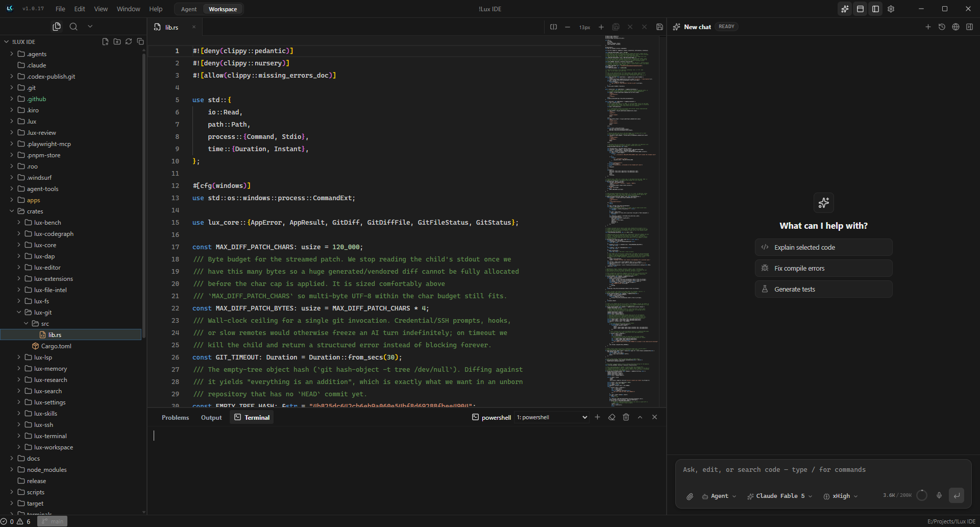Collapse the !LUX IDE root section

point(6,42)
